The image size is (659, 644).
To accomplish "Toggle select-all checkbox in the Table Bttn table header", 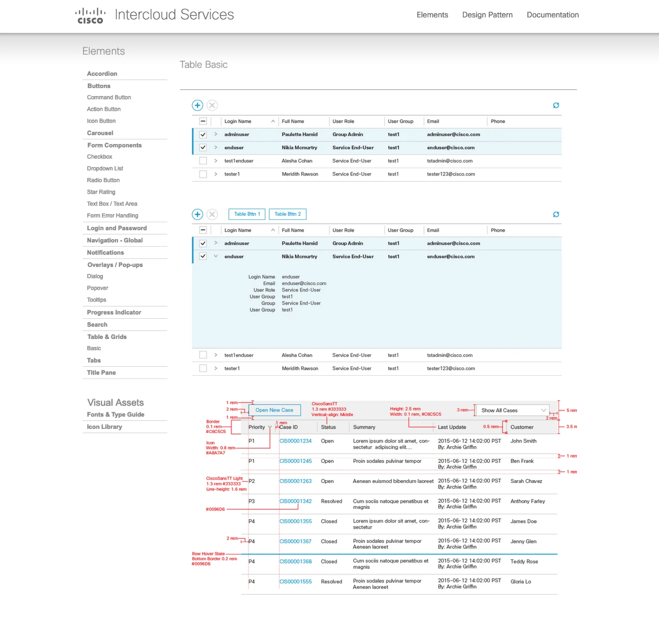I will 203,230.
